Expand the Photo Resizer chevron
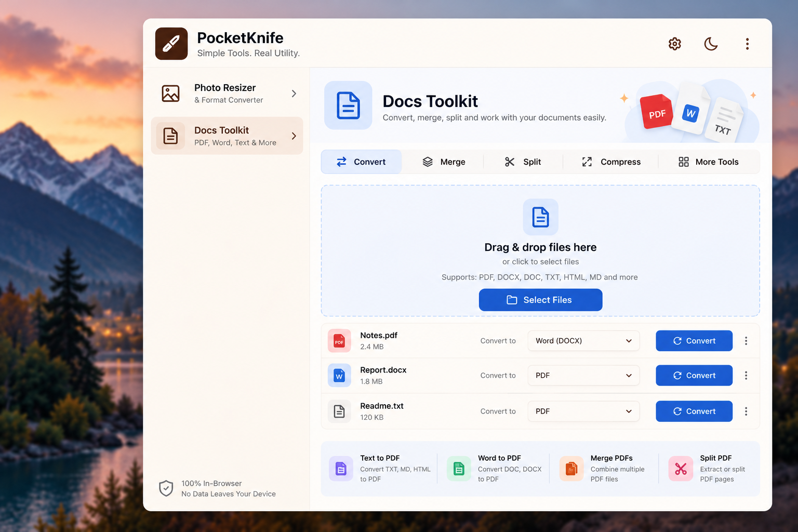This screenshot has height=532, width=798. point(294,94)
